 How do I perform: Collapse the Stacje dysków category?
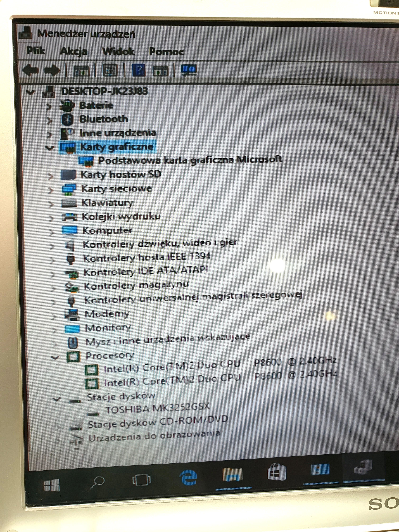56,400
